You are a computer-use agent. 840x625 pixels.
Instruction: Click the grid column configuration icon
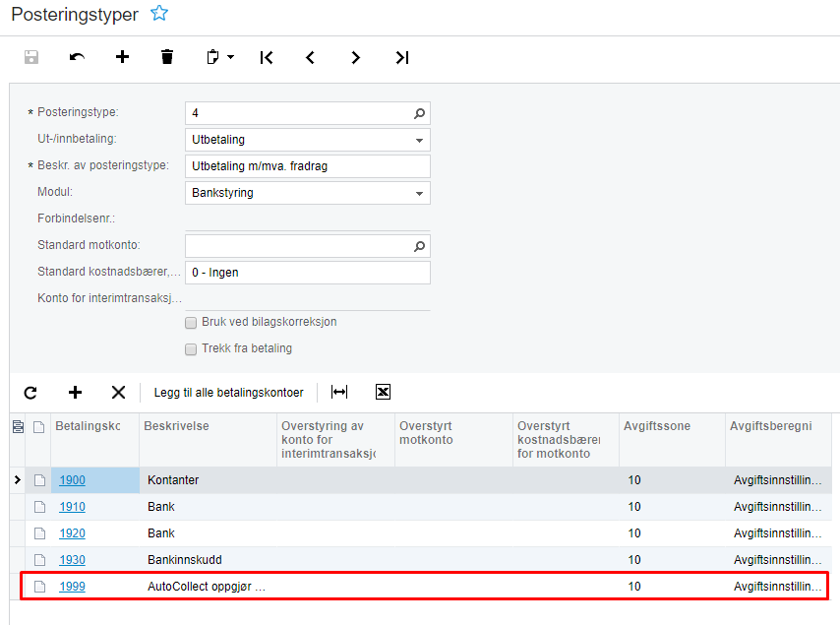(18, 426)
